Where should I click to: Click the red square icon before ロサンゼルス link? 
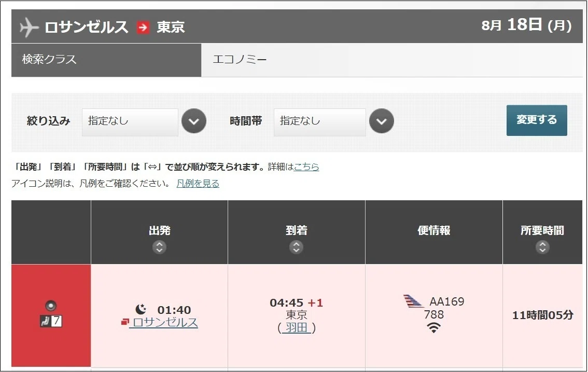click(x=125, y=322)
